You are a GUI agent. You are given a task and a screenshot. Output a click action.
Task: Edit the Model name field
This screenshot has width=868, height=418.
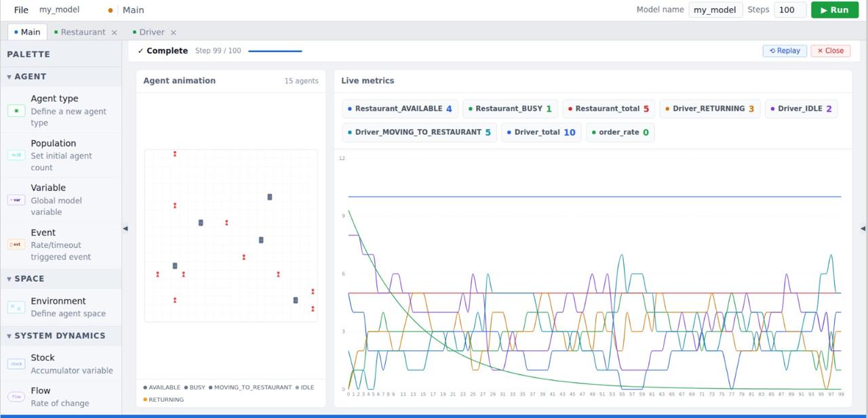coord(715,10)
